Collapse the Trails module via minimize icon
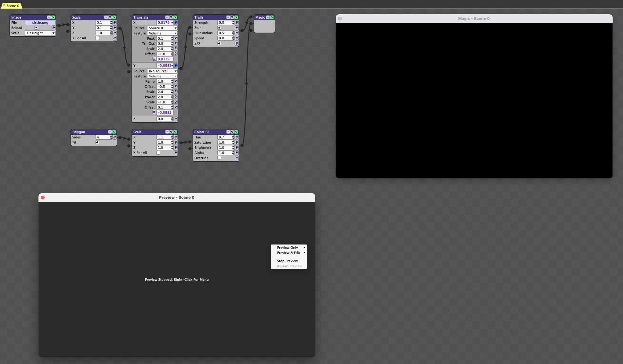This screenshot has width=623, height=364. 228,17
